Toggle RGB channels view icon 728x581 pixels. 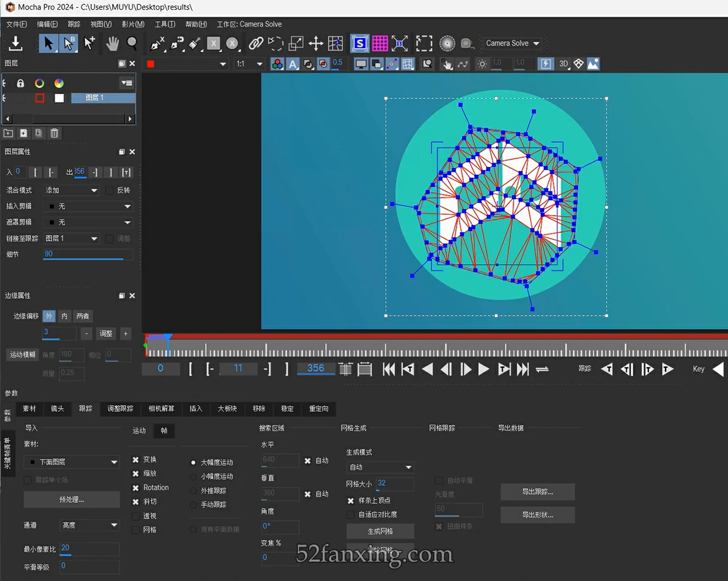pyautogui.click(x=277, y=64)
